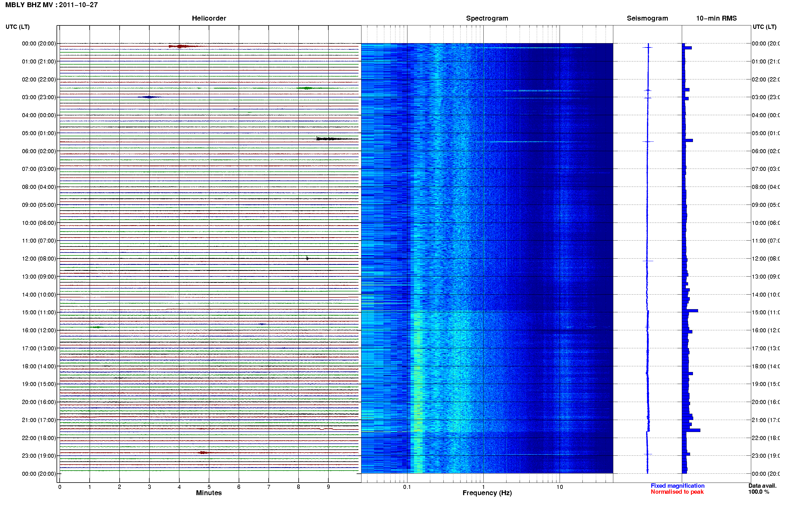
Task: Click the Fixed magnification legend text
Action: (x=678, y=486)
